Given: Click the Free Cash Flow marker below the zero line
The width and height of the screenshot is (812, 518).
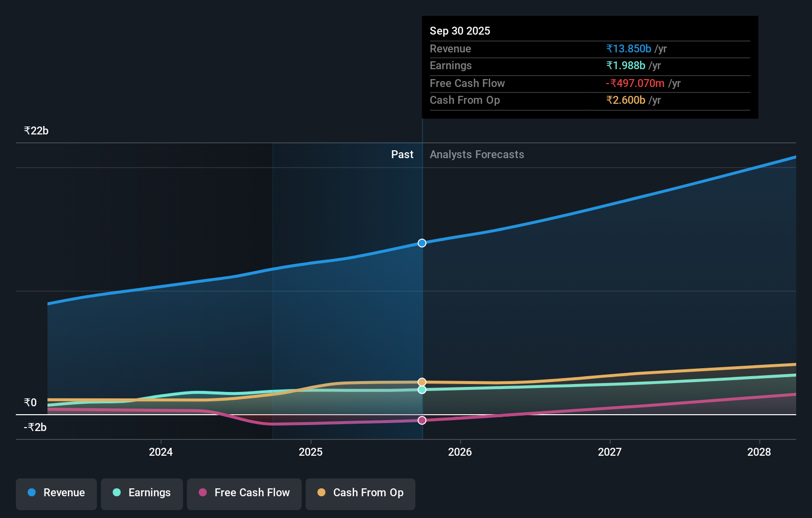Looking at the screenshot, I should pos(422,420).
